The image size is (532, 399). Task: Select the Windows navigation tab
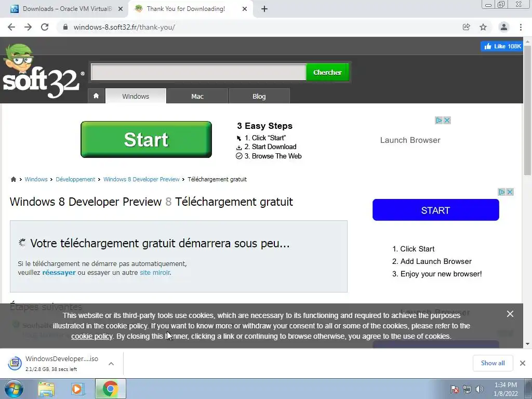click(136, 96)
